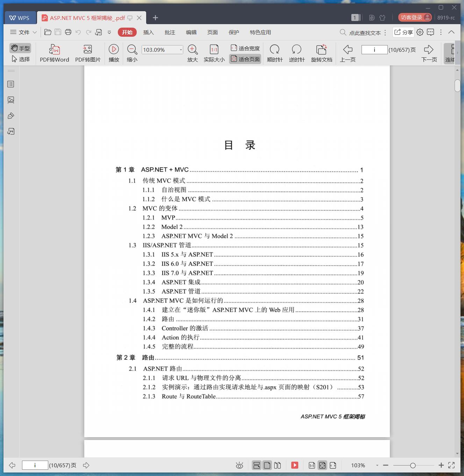Click the 分享 share button
Viewport: 464px width, 476px height.
tap(404, 32)
